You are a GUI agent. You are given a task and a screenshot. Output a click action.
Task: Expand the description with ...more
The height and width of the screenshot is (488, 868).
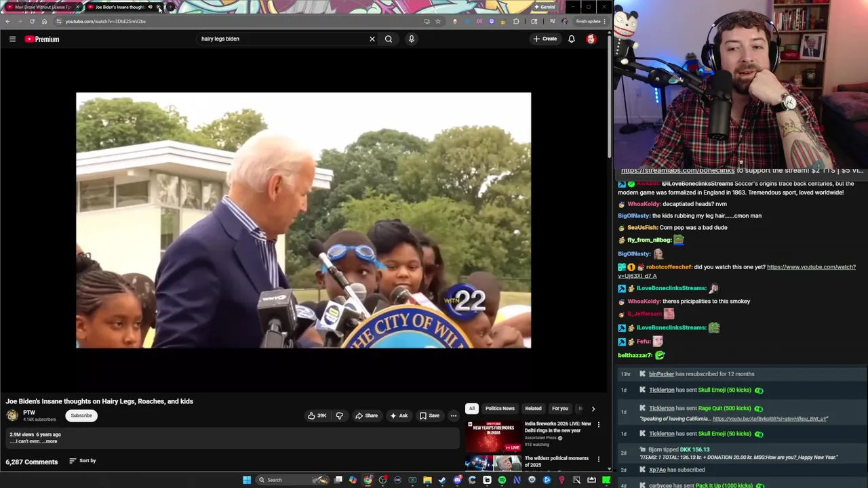pyautogui.click(x=50, y=441)
